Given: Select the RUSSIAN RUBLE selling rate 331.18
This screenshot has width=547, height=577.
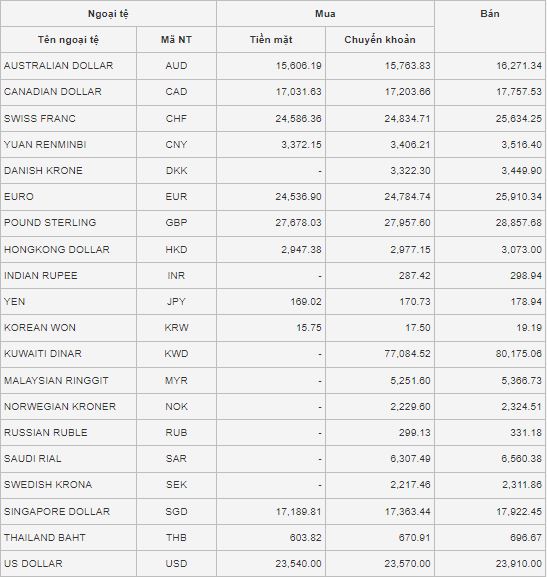Looking at the screenshot, I should [x=526, y=432].
